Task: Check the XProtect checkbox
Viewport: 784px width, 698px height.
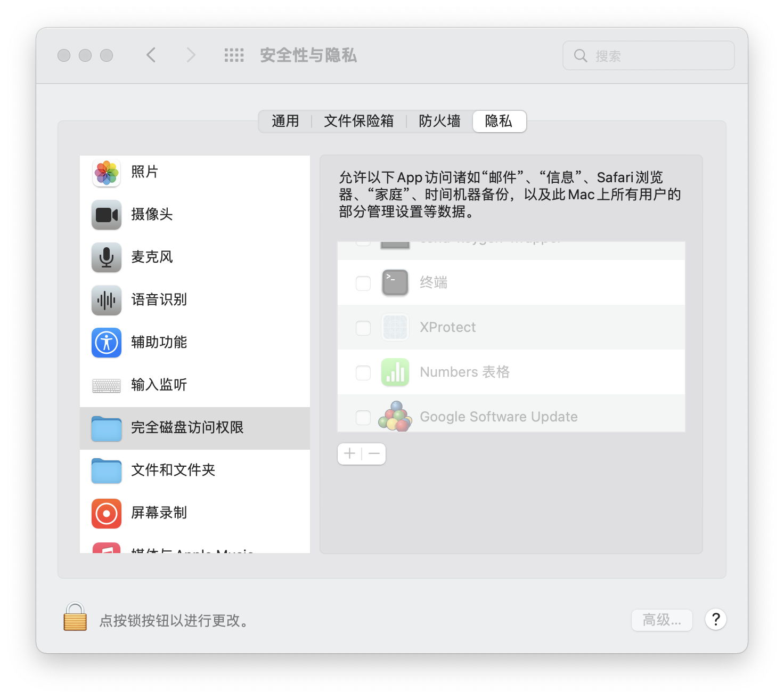Action: pyautogui.click(x=363, y=328)
